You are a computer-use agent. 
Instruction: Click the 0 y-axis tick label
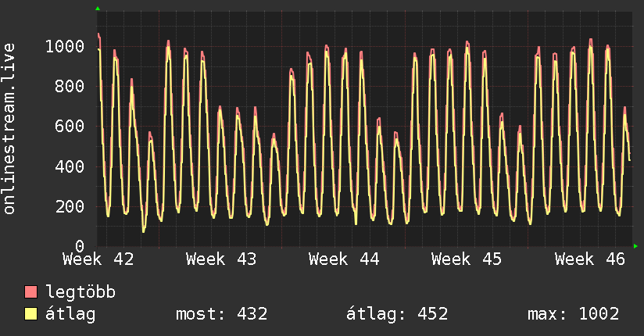pyautogui.click(x=80, y=246)
